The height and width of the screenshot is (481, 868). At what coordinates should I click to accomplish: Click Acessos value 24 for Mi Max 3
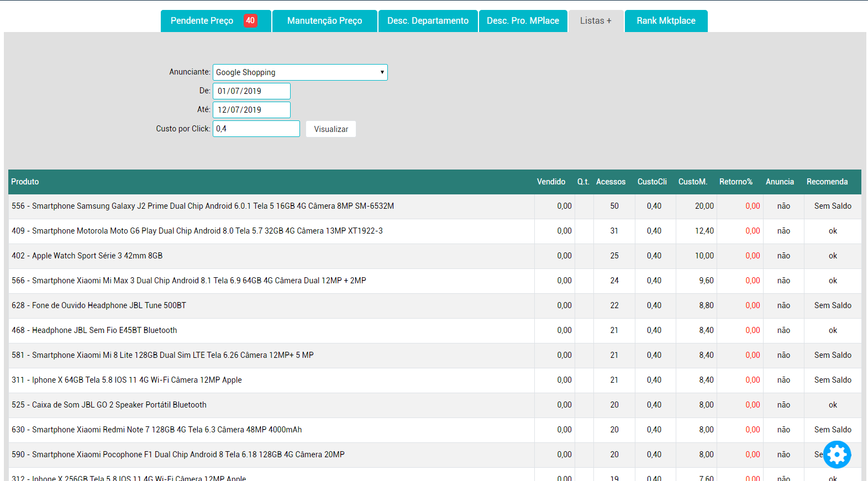(x=614, y=281)
